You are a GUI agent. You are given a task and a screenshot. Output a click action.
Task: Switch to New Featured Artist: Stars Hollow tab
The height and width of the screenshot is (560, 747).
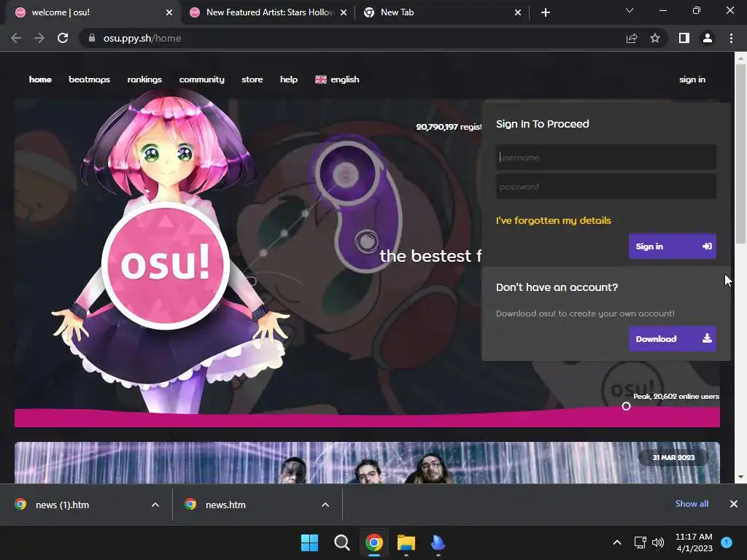click(268, 12)
